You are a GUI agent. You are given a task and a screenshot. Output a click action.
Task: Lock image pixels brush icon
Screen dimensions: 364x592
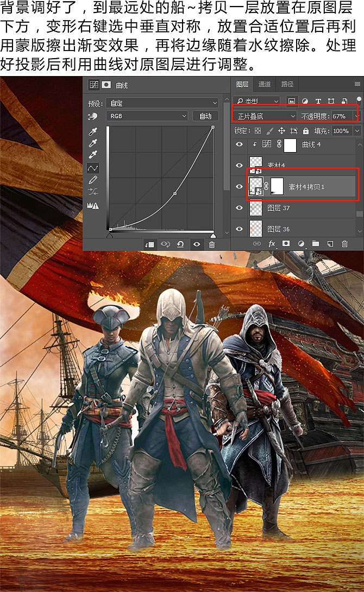269,131
